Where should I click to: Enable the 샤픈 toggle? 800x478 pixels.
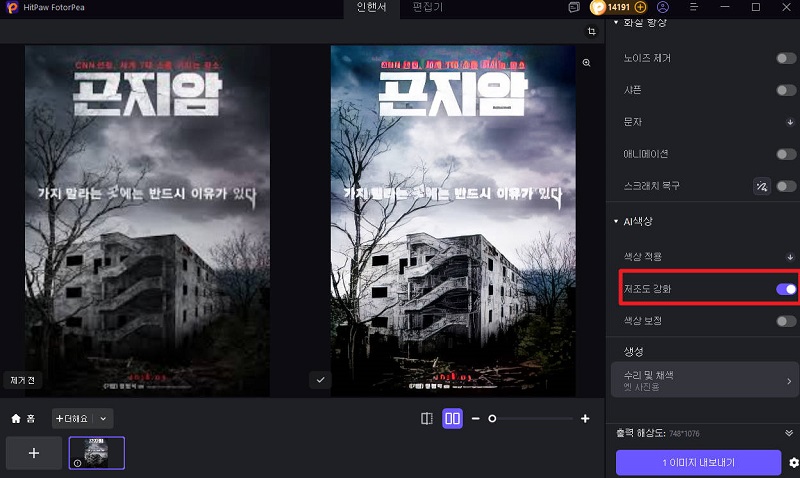click(x=786, y=90)
